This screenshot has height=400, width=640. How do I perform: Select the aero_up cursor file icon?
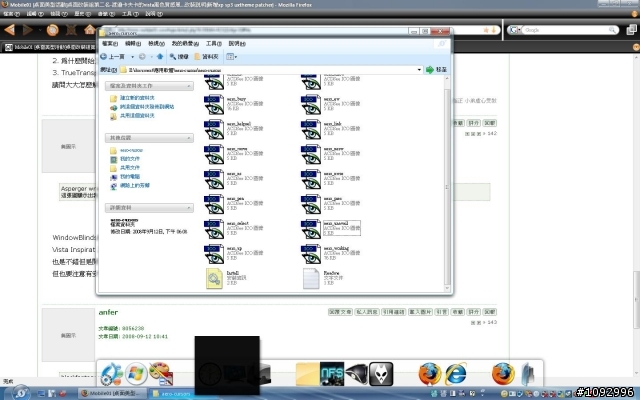coord(214,253)
